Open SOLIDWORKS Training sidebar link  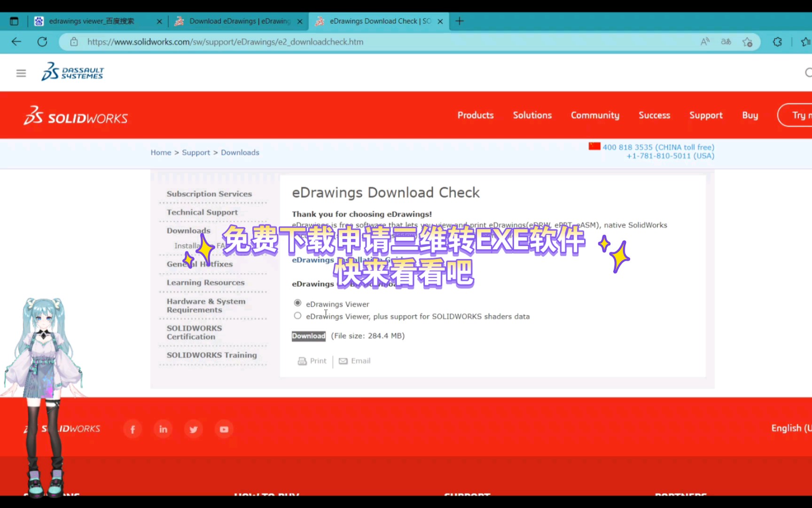click(x=211, y=355)
